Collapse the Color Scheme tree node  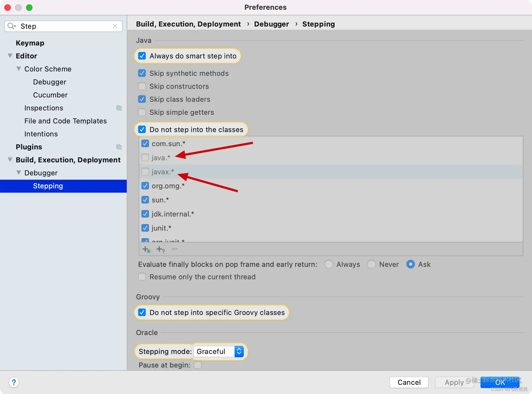[x=19, y=69]
